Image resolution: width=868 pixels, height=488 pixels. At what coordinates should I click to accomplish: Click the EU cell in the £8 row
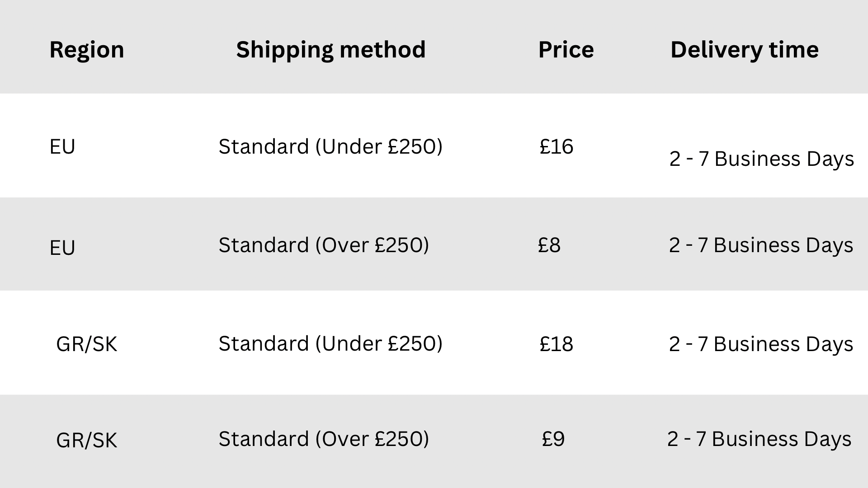(x=62, y=248)
